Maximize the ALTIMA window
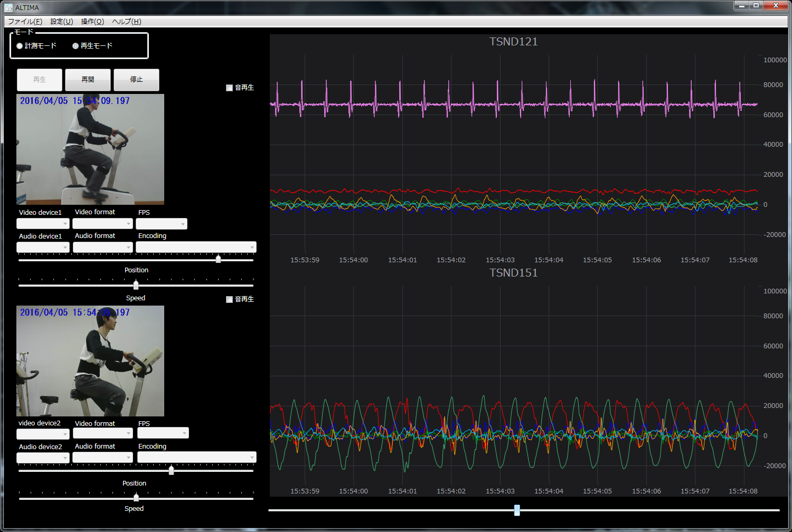Screen dimensions: 792x532 [756, 6]
